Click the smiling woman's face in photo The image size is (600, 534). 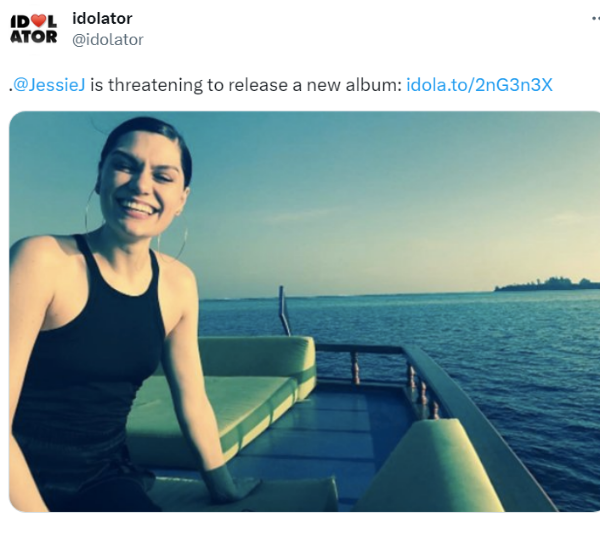pos(139,187)
